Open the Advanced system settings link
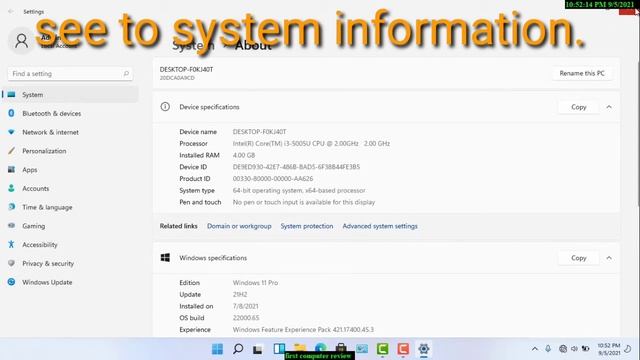The image size is (640, 360). coord(380,226)
